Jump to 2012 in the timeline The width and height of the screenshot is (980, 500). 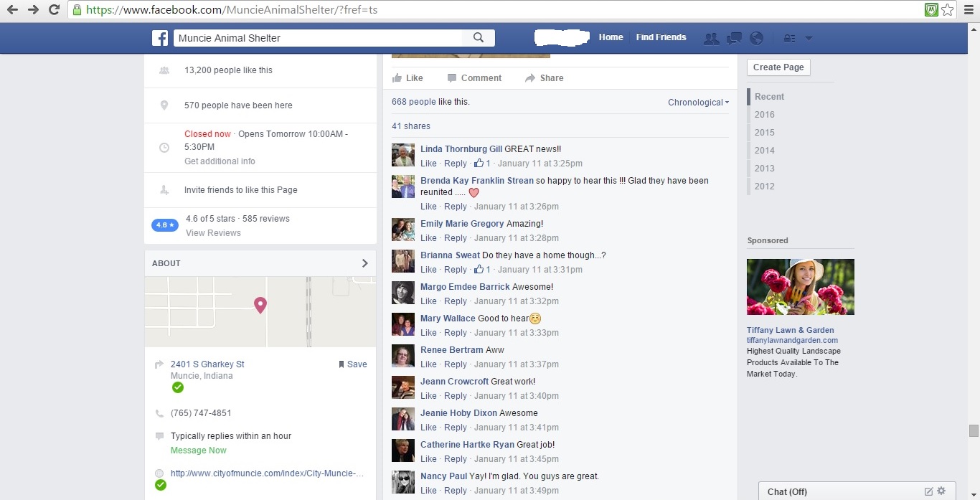765,187
